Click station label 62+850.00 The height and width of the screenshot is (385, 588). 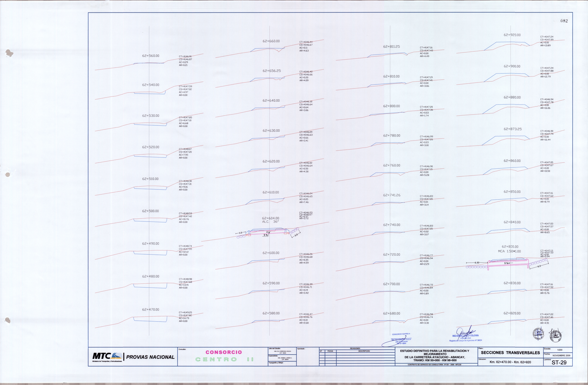click(512, 192)
